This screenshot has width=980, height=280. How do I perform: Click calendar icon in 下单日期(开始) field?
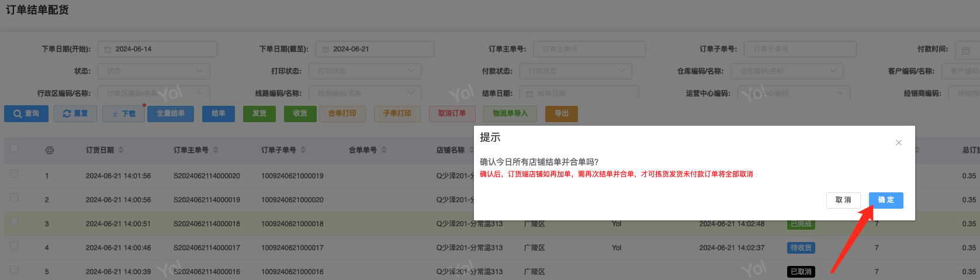(x=108, y=49)
